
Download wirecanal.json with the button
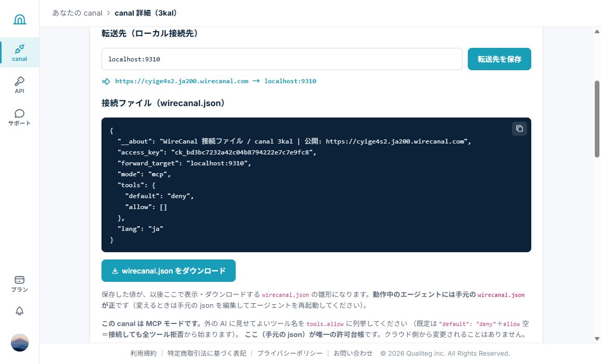coord(168,270)
